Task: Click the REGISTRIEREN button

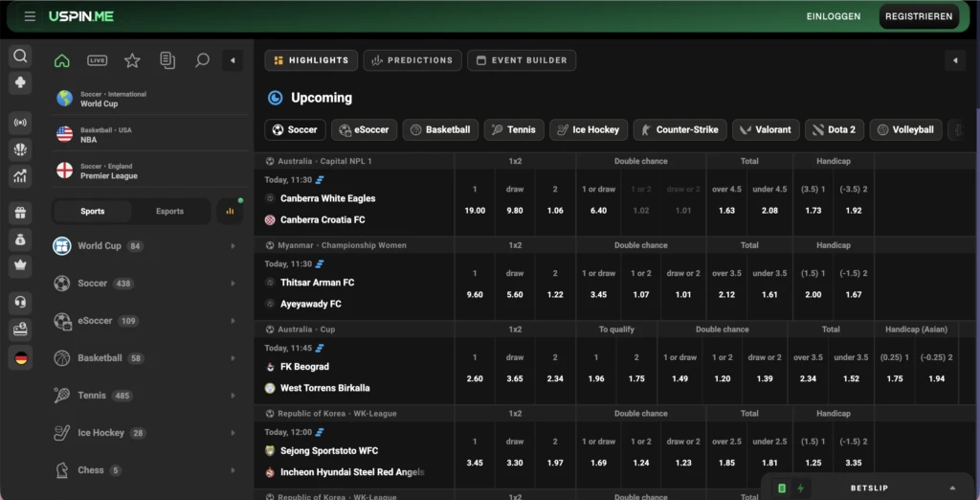Action: (919, 16)
